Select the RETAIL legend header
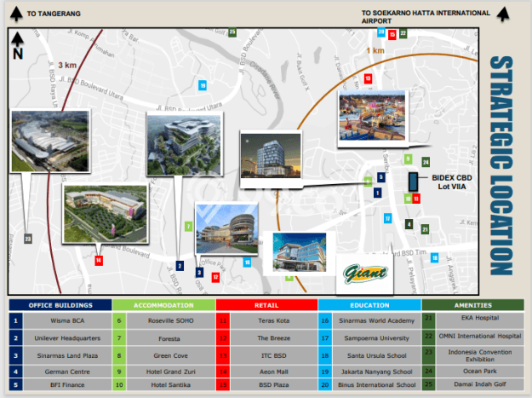 coord(266,305)
